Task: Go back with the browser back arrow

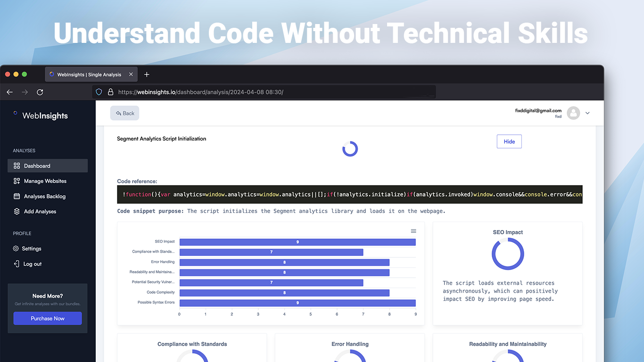Action: 9,92
